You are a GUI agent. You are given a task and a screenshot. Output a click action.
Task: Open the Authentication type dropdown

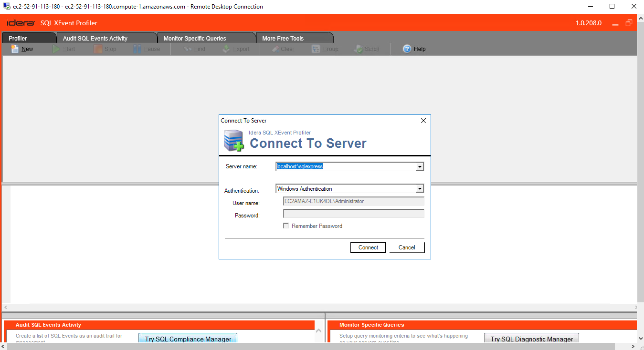(x=420, y=188)
